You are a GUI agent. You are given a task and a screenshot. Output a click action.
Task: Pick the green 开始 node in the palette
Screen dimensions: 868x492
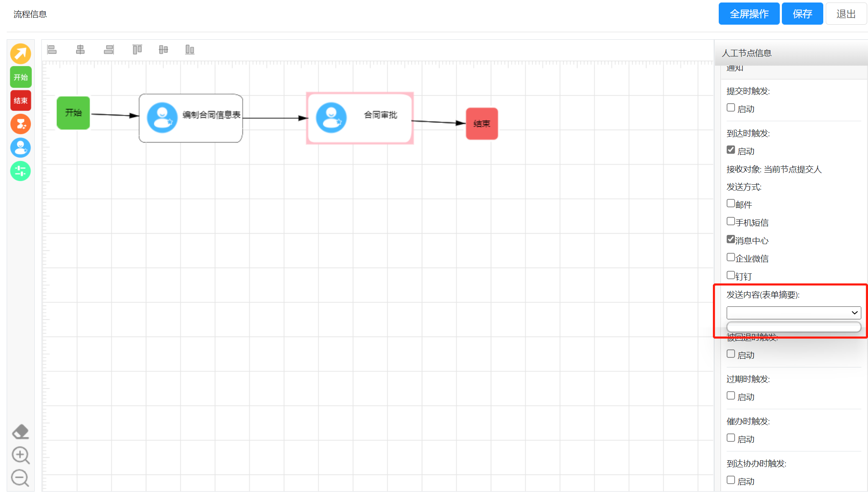pos(20,77)
